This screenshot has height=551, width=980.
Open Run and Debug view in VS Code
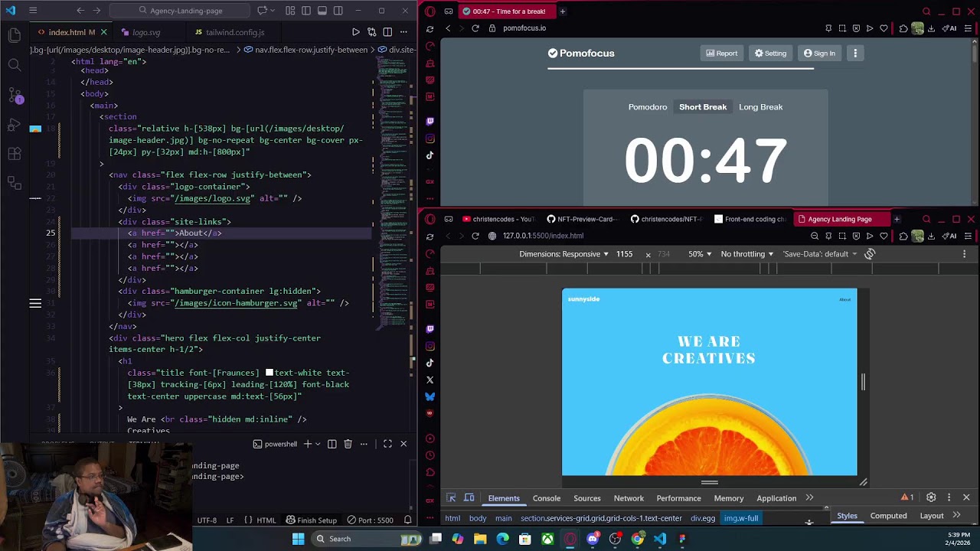(15, 125)
